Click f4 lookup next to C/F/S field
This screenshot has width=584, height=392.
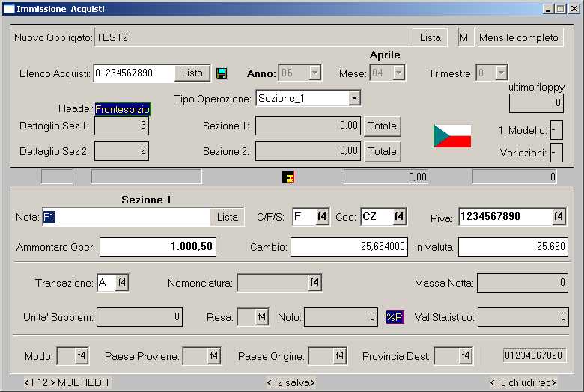click(x=322, y=217)
